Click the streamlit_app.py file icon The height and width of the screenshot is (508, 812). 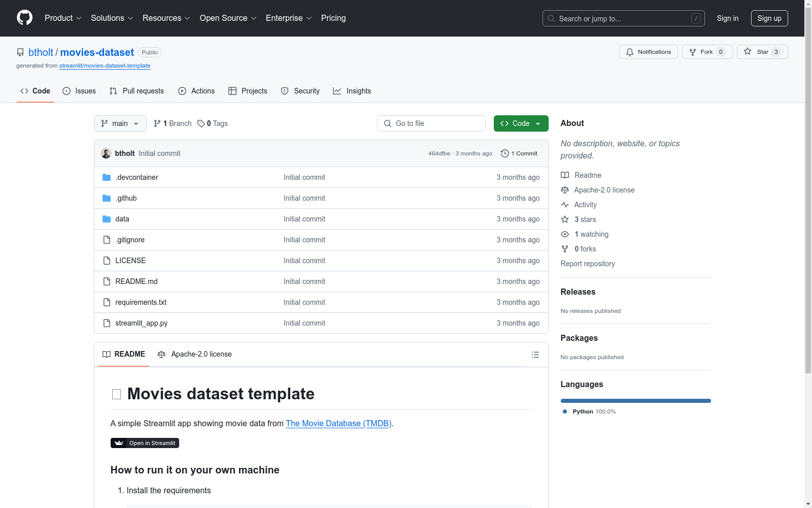pos(107,323)
